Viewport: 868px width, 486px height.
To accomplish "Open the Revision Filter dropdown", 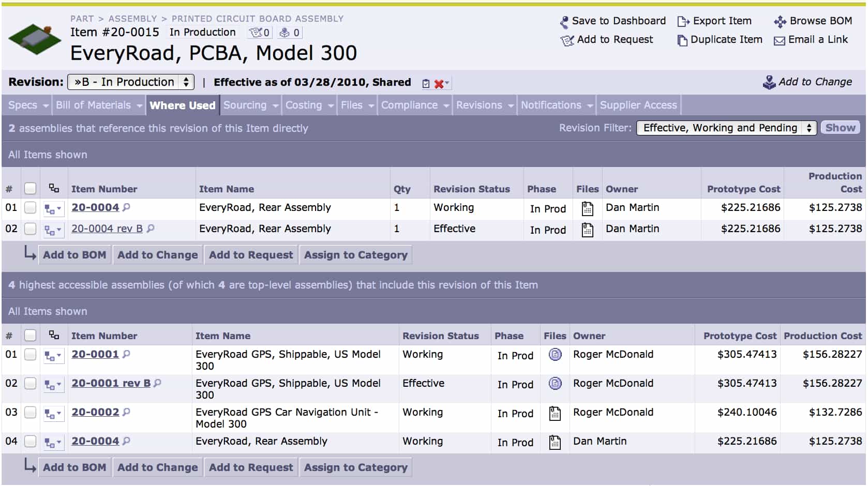I will pos(726,128).
